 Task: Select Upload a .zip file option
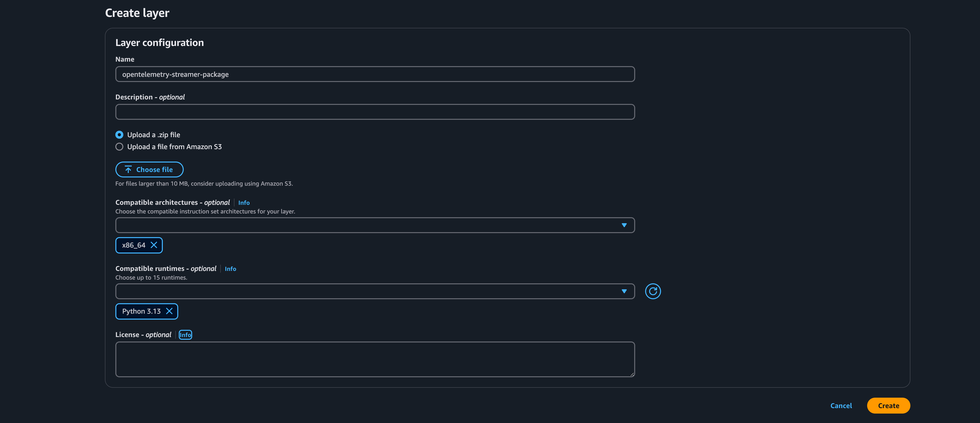pos(119,135)
